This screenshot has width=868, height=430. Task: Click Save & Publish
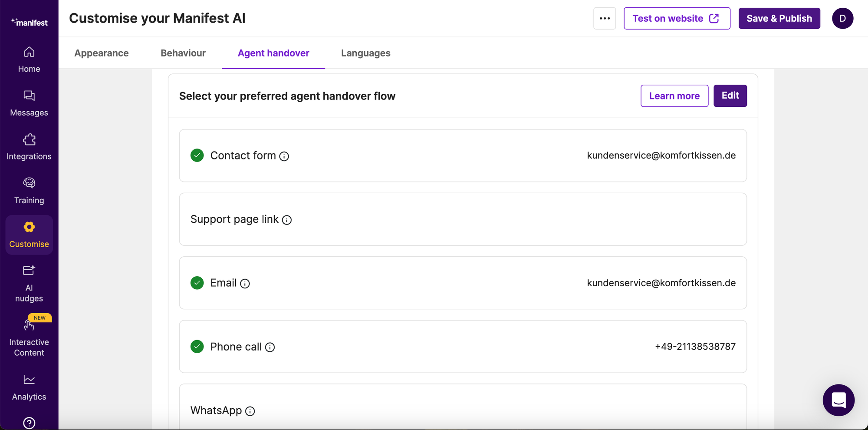click(779, 18)
